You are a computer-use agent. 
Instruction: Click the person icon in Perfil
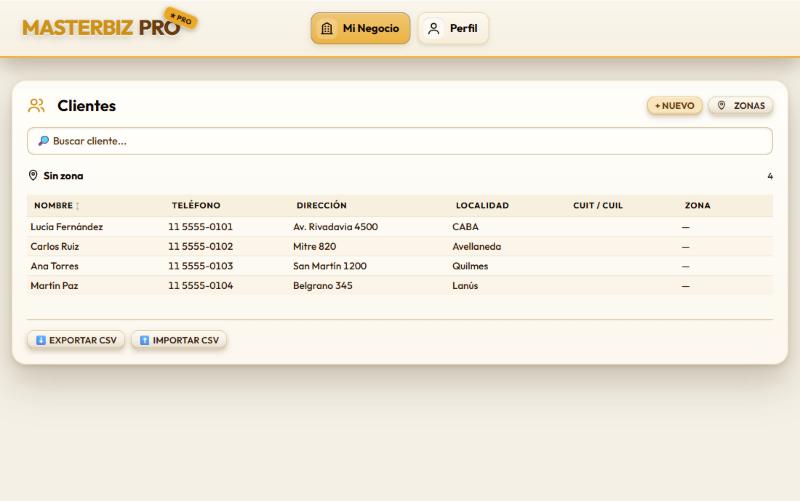(x=434, y=29)
